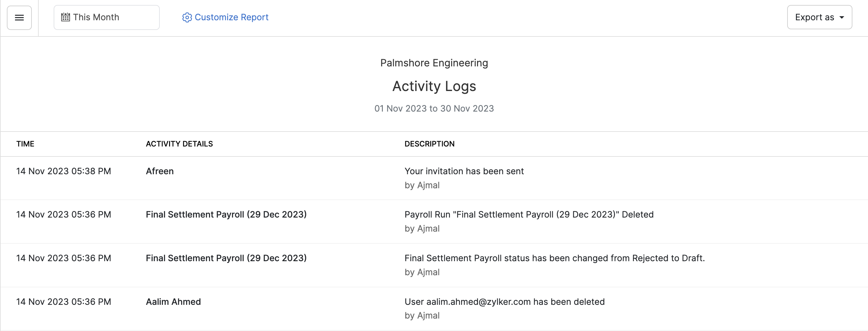
Task: Click the 'Your invitation has been sent' description
Action: coord(464,171)
